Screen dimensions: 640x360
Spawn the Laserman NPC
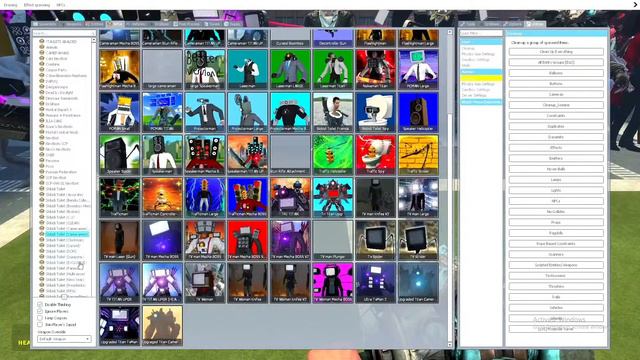[247, 69]
